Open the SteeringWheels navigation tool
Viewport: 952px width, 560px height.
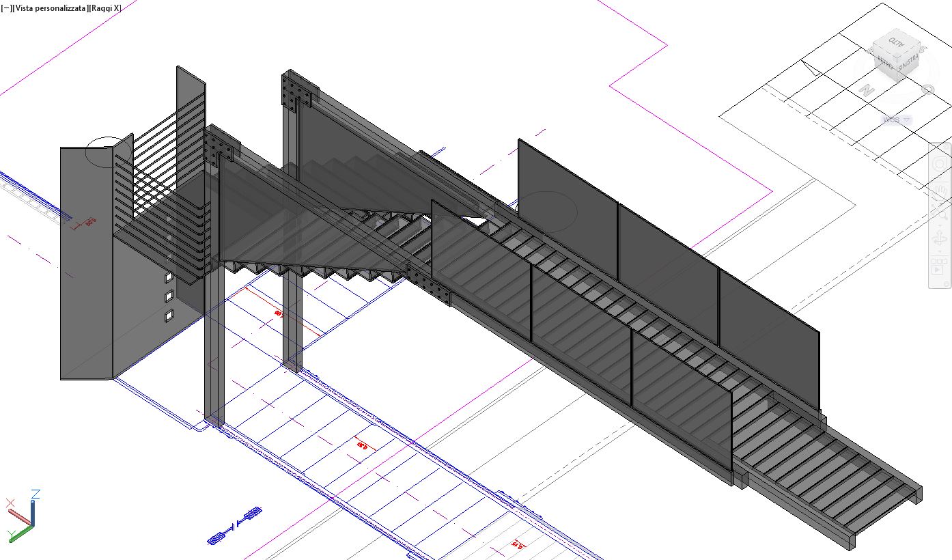click(x=939, y=165)
